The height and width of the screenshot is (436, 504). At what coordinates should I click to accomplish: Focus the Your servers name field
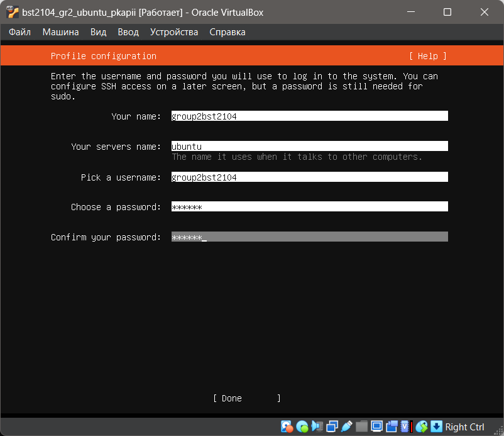[x=310, y=147]
